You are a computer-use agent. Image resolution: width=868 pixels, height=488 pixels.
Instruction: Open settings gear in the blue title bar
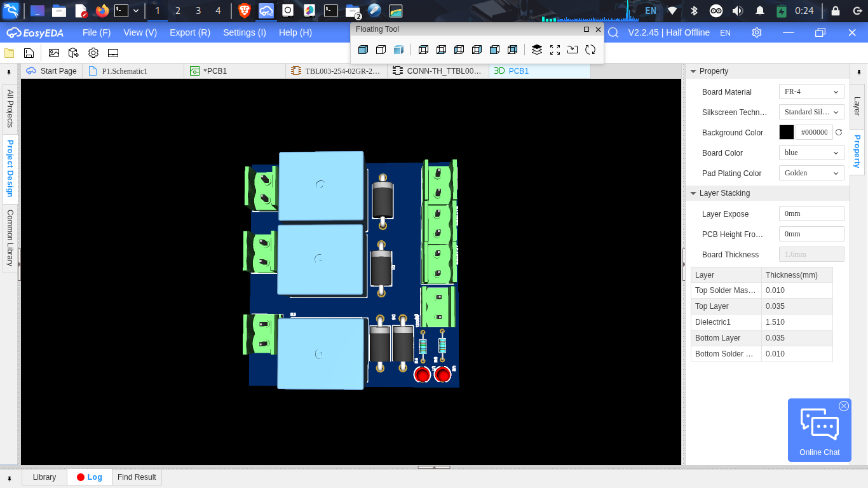click(757, 32)
